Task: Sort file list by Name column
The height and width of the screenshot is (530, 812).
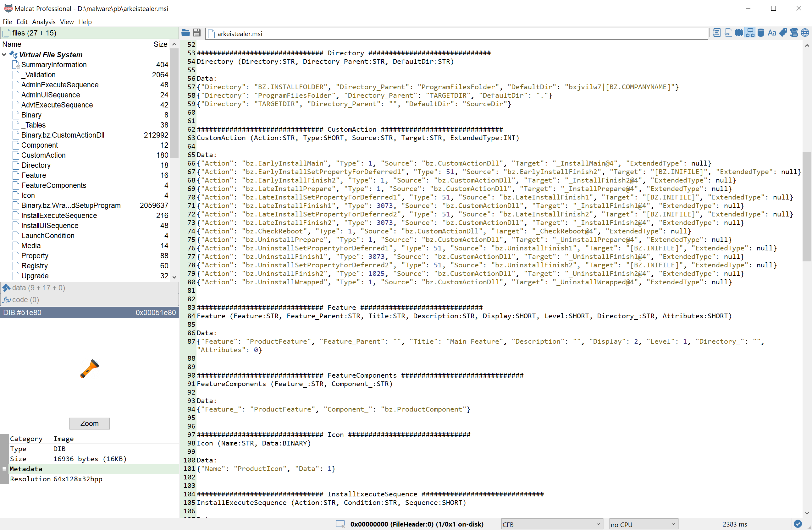Action: pyautogui.click(x=61, y=44)
